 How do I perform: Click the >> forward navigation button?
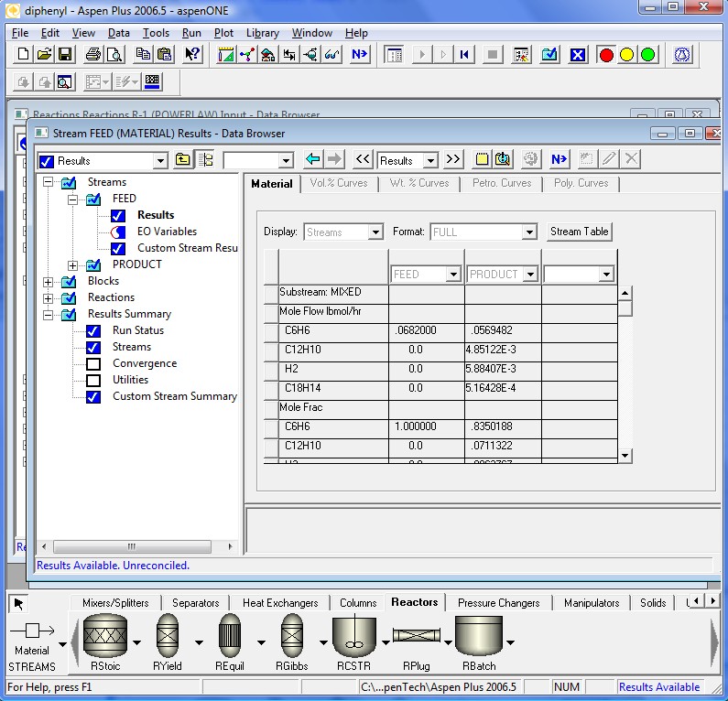pyautogui.click(x=452, y=160)
